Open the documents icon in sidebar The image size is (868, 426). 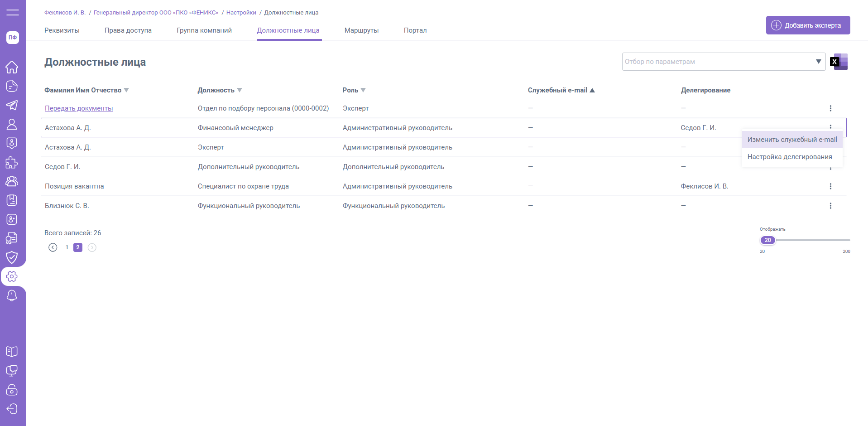click(12, 86)
